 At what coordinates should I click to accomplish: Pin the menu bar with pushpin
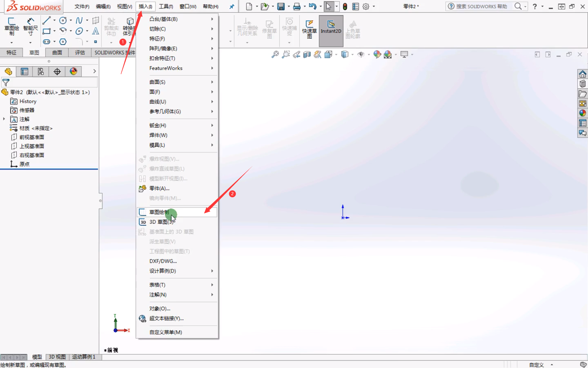[x=232, y=6]
